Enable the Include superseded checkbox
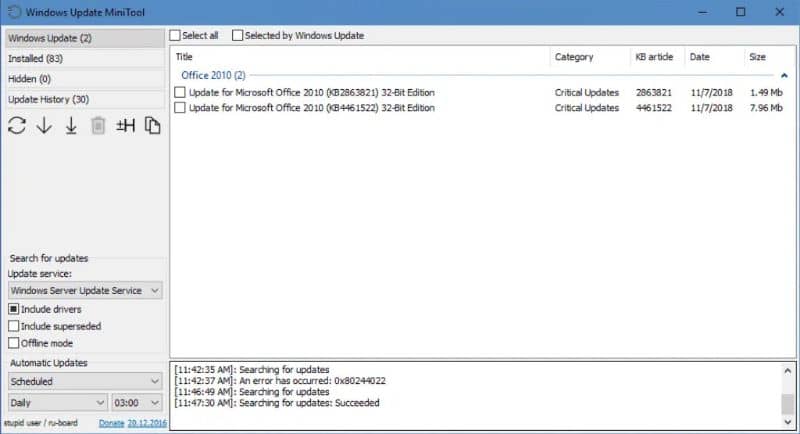Image resolution: width=800 pixels, height=434 pixels. [x=14, y=326]
